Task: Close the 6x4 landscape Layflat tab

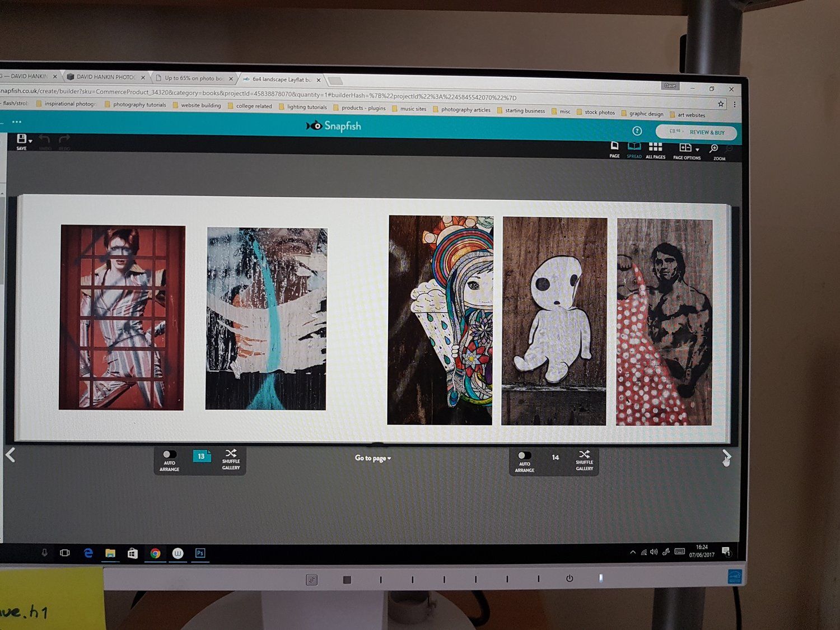Action: (x=318, y=80)
